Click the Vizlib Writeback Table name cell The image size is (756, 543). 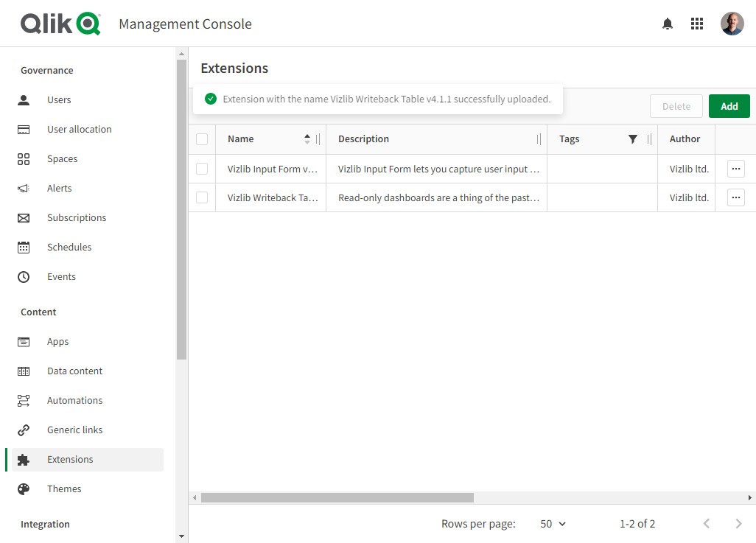coord(273,197)
